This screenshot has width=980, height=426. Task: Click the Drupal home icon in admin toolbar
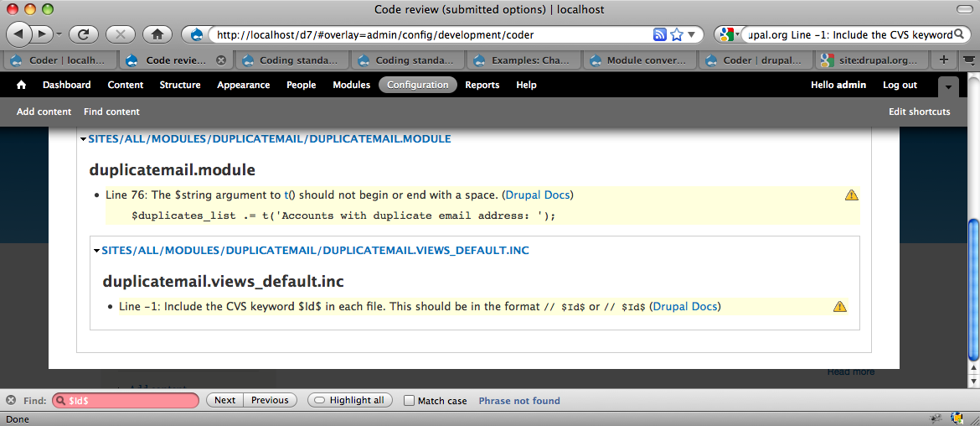tap(22, 85)
